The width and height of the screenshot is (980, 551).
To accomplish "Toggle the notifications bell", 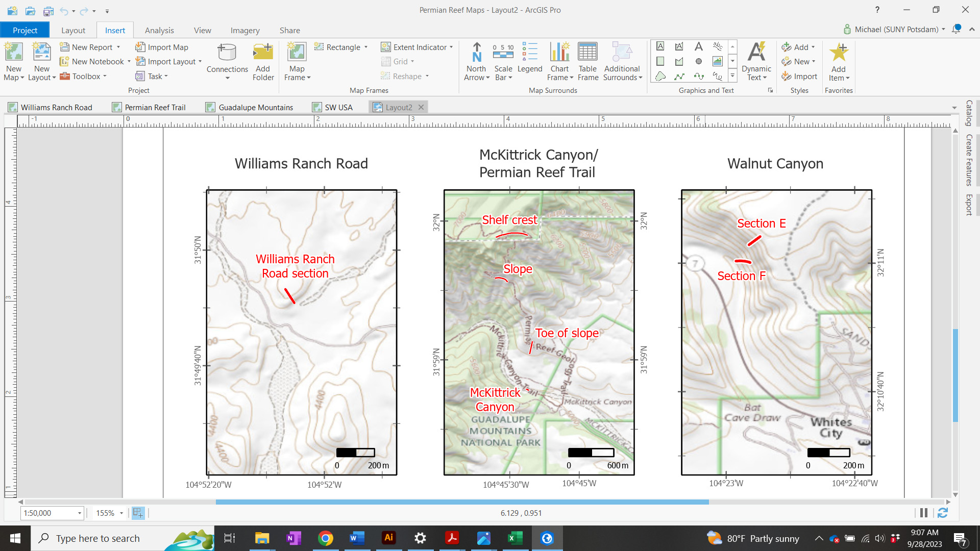I will point(957,30).
